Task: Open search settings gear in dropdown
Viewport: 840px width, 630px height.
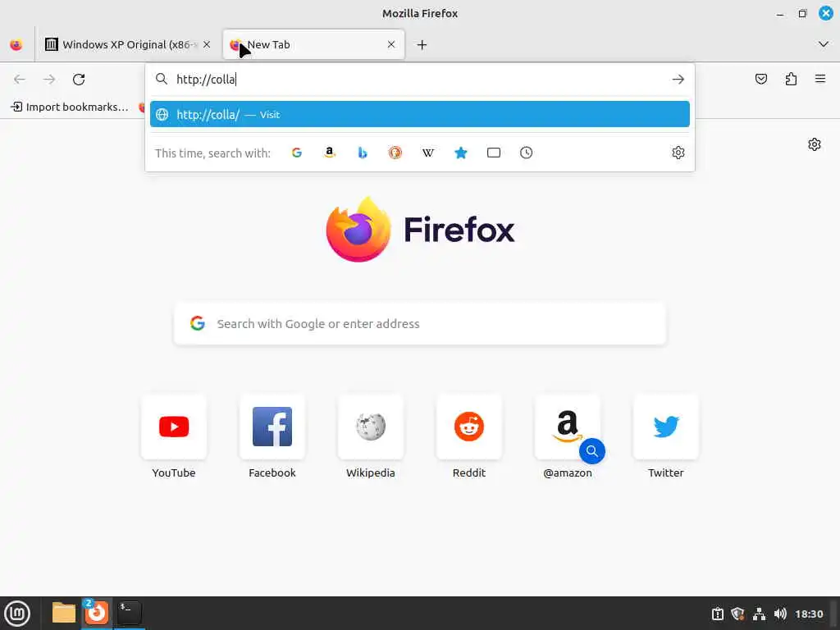Action: (678, 153)
